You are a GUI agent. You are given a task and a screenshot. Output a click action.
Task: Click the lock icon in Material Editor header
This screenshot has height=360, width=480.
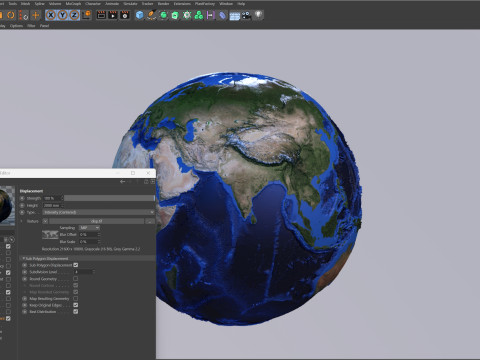146,182
